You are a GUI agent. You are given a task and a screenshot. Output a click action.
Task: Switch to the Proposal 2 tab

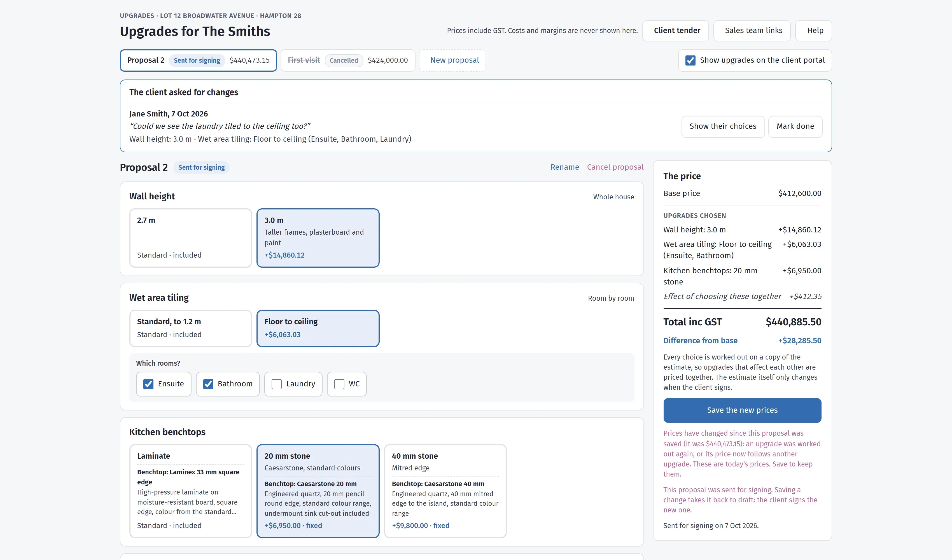pos(198,60)
